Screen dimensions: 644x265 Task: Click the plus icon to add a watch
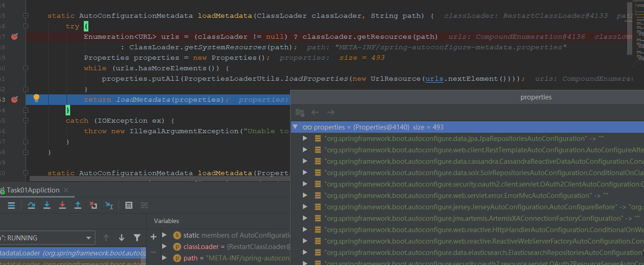[153, 237]
